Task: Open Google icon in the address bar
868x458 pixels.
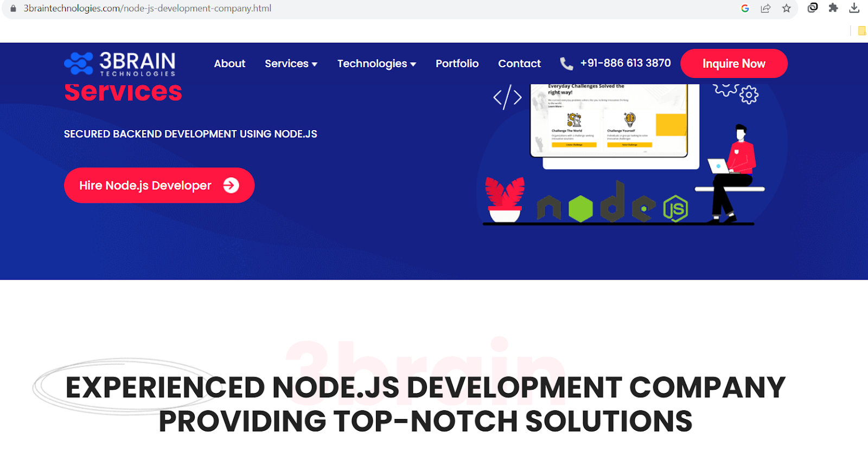Action: tap(745, 8)
